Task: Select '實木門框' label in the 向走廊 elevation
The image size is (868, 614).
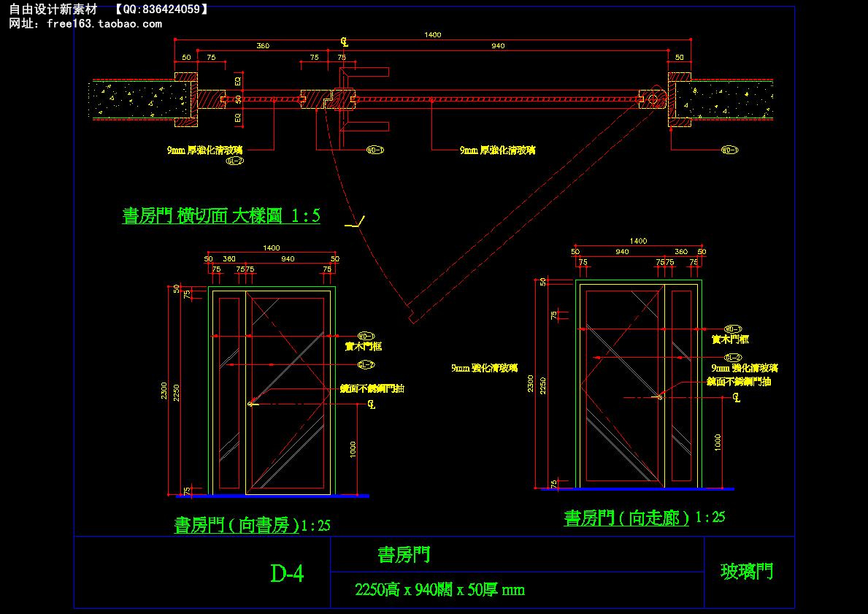Action: (x=730, y=339)
